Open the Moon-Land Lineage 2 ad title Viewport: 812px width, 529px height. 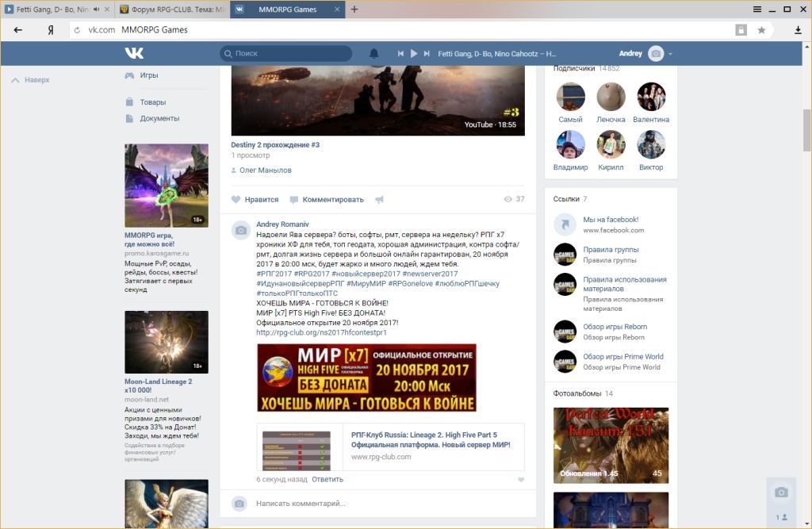(158, 385)
